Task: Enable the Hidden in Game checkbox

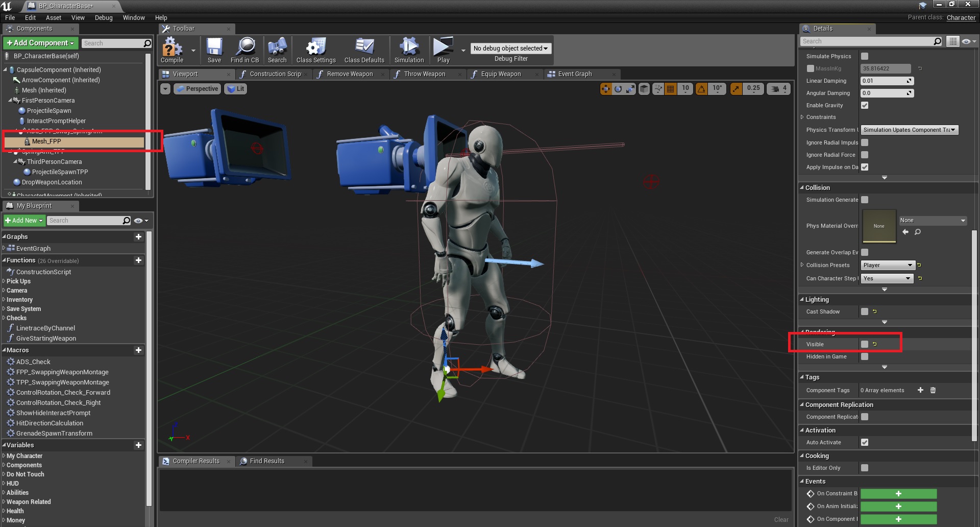Action: (865, 356)
